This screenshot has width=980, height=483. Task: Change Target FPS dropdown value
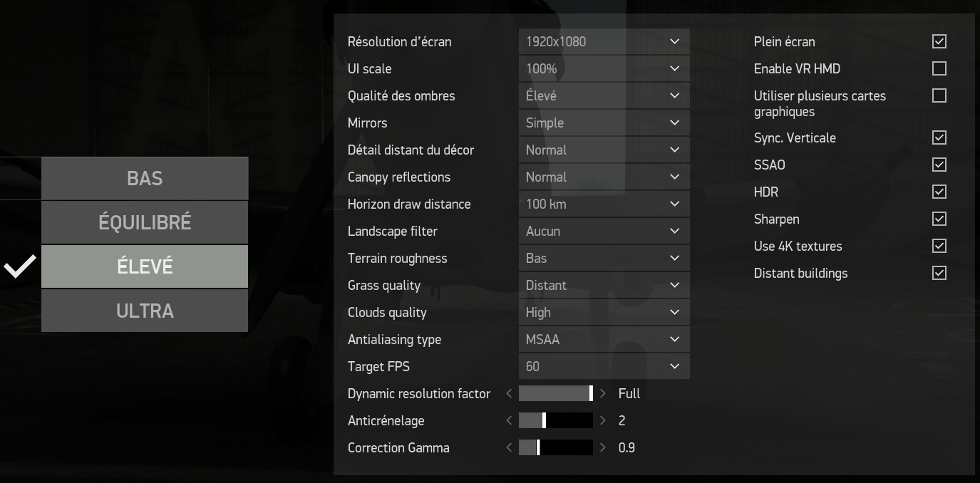tap(604, 366)
